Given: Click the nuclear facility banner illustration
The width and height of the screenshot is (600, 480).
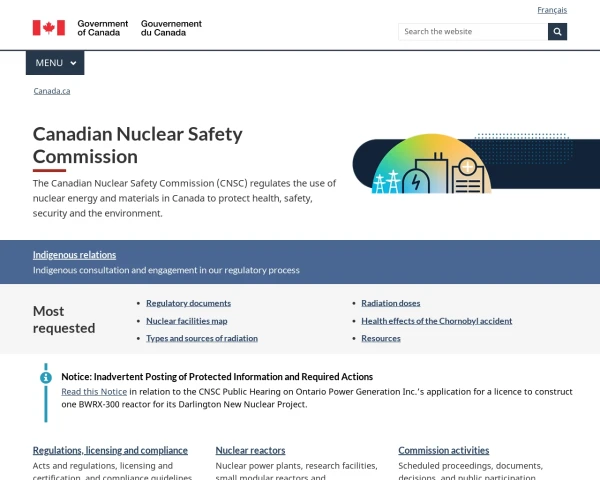Looking at the screenshot, I should click(x=476, y=163).
